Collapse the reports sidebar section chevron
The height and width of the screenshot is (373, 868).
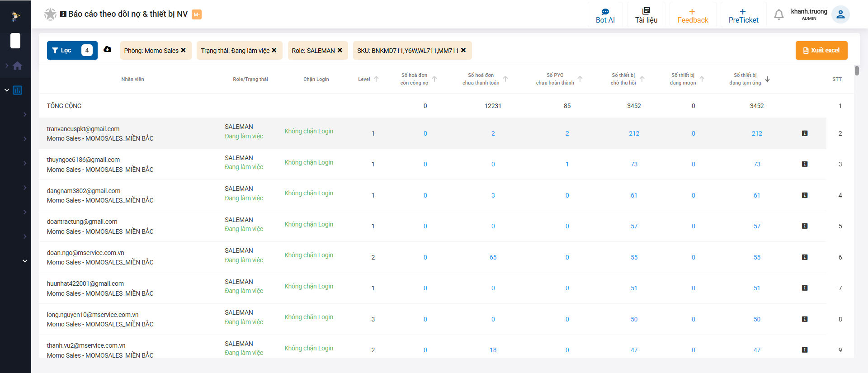point(7,90)
